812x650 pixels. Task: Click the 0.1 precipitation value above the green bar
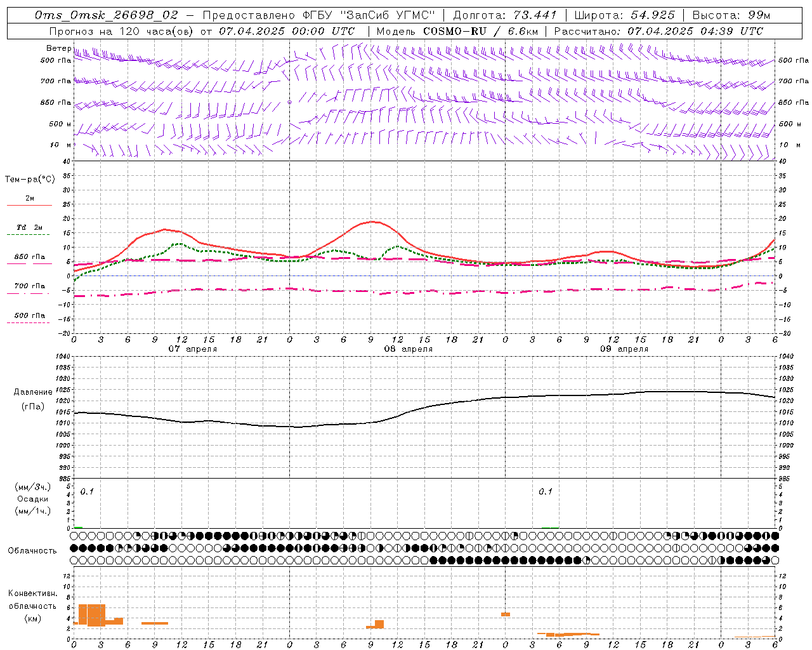tap(86, 491)
